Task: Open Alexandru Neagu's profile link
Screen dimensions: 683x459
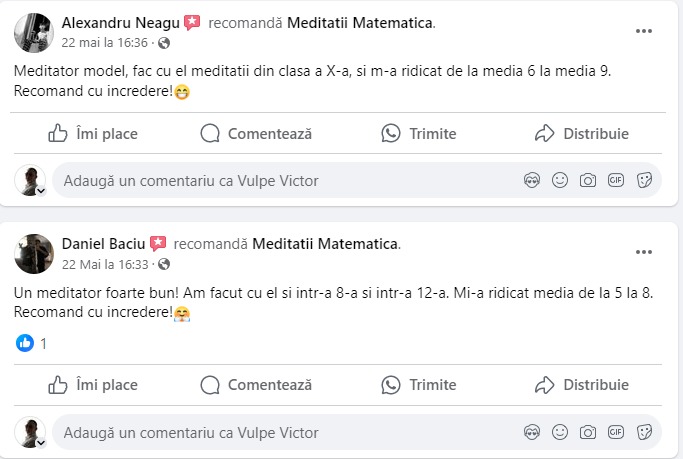Action: tap(119, 22)
